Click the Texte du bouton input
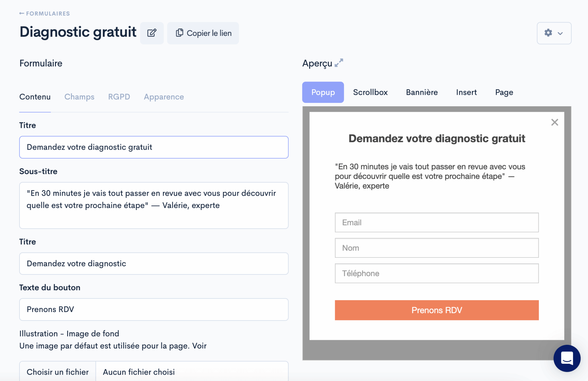This screenshot has width=588, height=381. 154,309
